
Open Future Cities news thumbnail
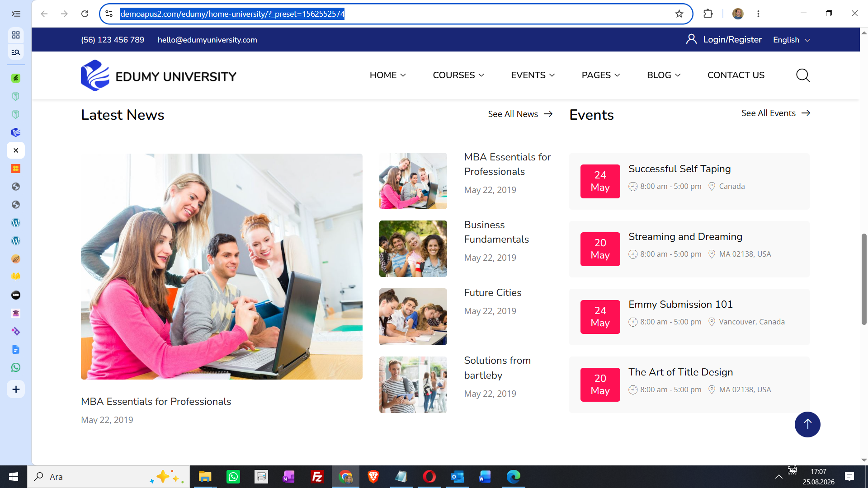[413, 317]
